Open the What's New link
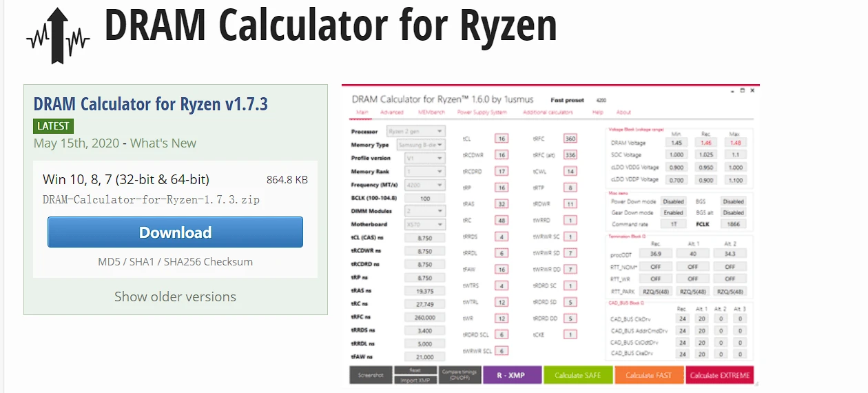The width and height of the screenshot is (868, 393). coord(163,143)
